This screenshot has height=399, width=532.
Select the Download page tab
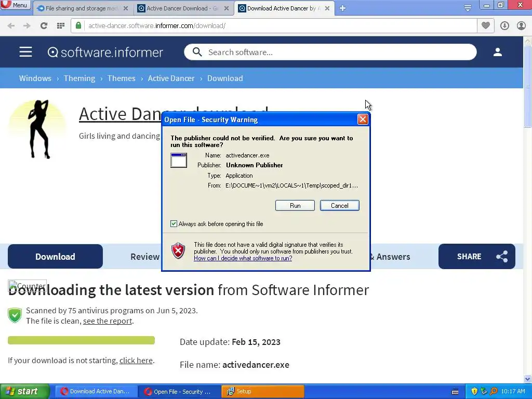(x=55, y=257)
